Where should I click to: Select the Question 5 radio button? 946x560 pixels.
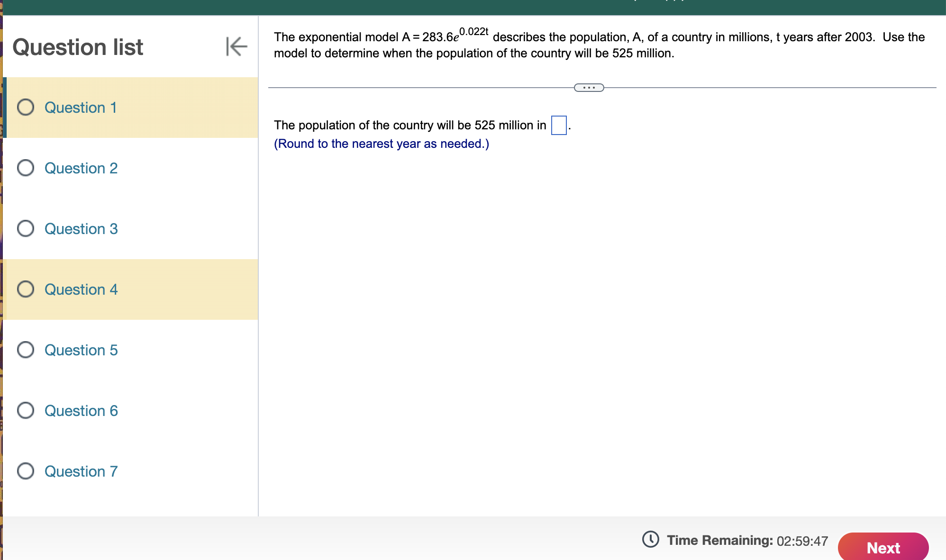pyautogui.click(x=26, y=350)
